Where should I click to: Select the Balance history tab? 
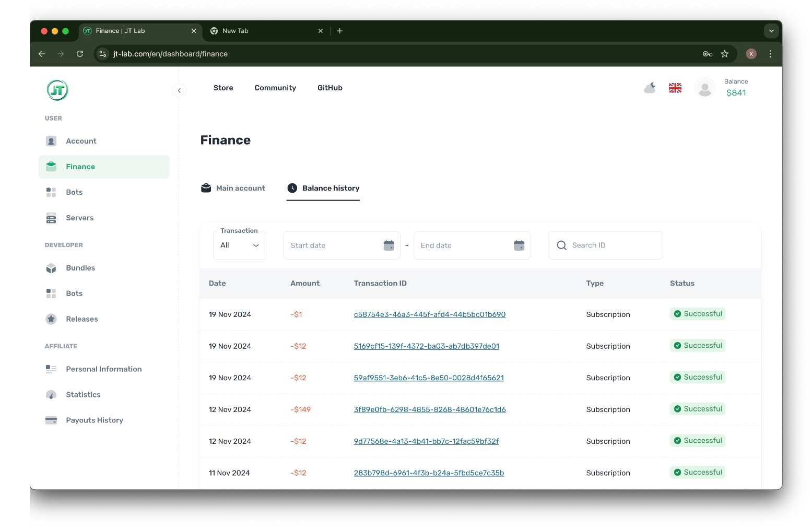(323, 188)
